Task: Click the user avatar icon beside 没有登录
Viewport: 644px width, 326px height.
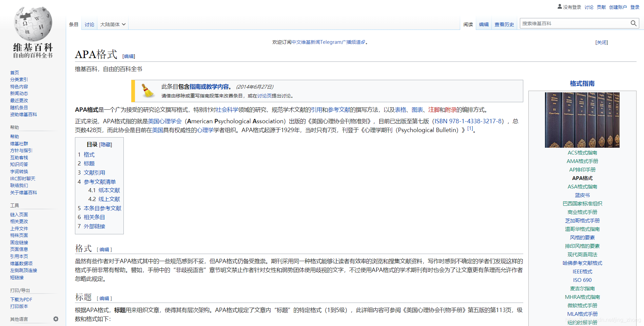Action: point(560,6)
